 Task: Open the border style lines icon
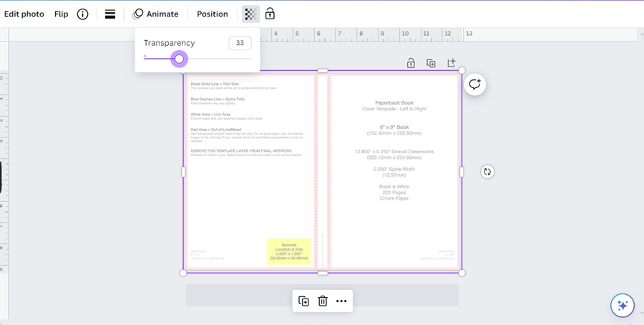(110, 14)
